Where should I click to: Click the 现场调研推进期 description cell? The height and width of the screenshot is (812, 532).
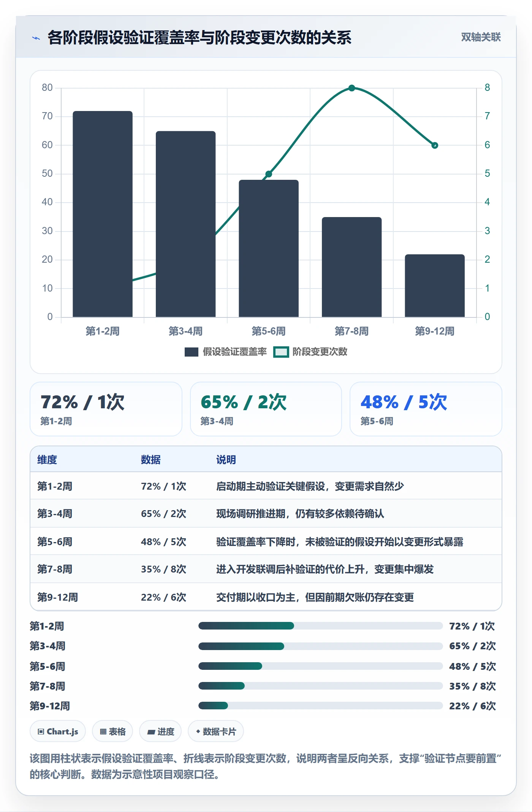coord(300,514)
